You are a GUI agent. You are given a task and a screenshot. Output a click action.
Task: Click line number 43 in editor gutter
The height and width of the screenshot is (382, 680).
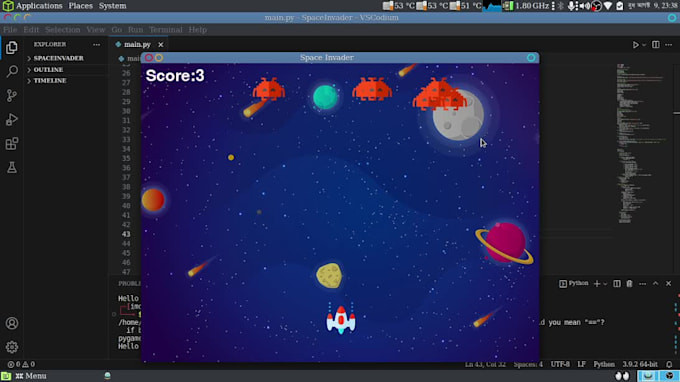click(x=126, y=234)
